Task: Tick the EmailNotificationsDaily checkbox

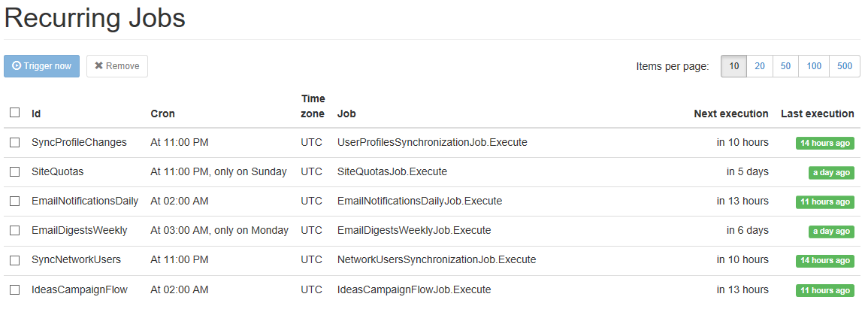Action: [x=15, y=201]
